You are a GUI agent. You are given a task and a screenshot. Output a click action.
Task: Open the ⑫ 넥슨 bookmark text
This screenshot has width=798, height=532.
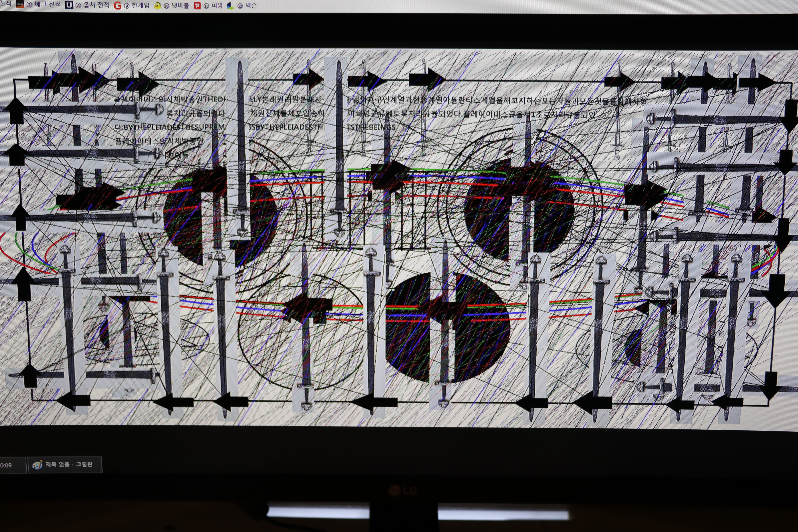247,6
